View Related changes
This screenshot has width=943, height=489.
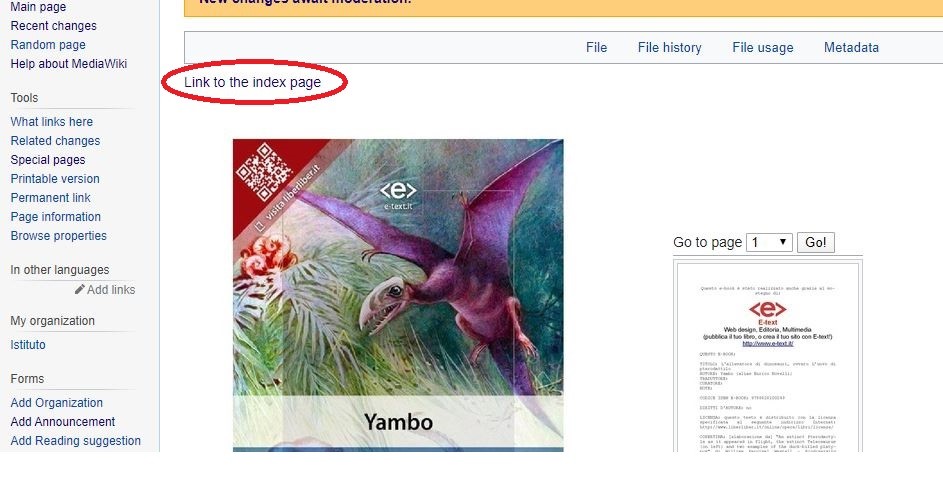[55, 141]
